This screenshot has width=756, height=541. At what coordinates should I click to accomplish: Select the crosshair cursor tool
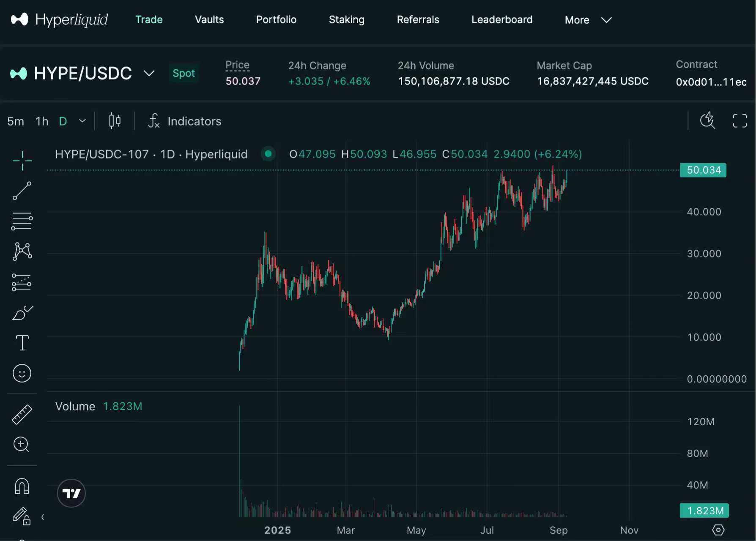(x=22, y=161)
